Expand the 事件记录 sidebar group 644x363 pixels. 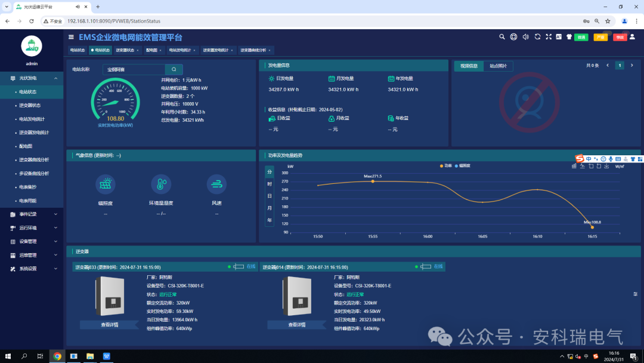point(32,214)
